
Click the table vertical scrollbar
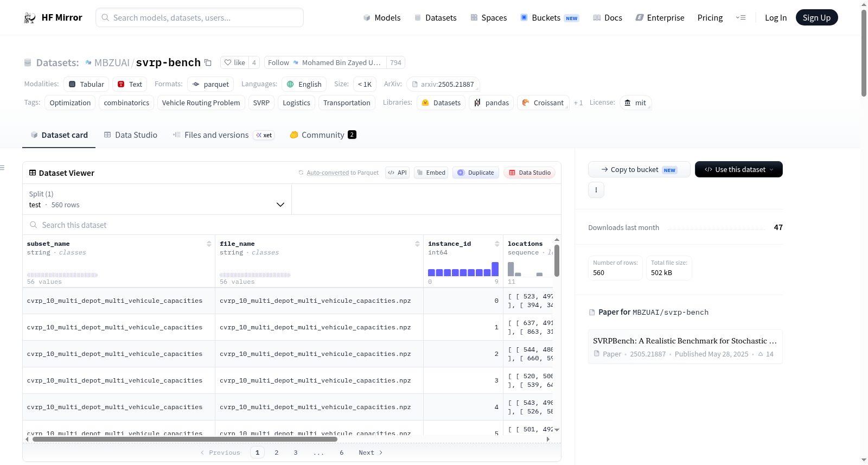(557, 260)
